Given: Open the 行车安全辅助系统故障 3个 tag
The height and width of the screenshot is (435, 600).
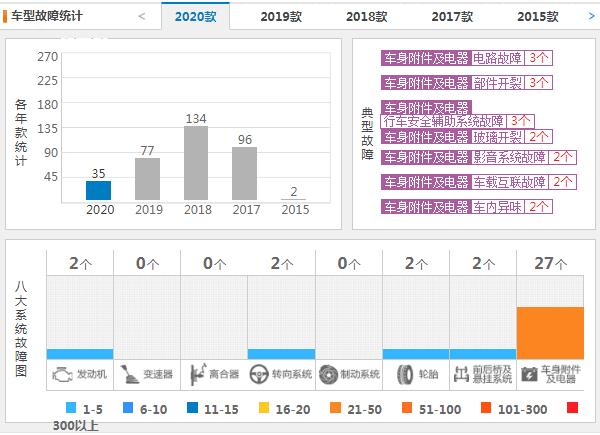Looking at the screenshot, I should [x=458, y=114].
